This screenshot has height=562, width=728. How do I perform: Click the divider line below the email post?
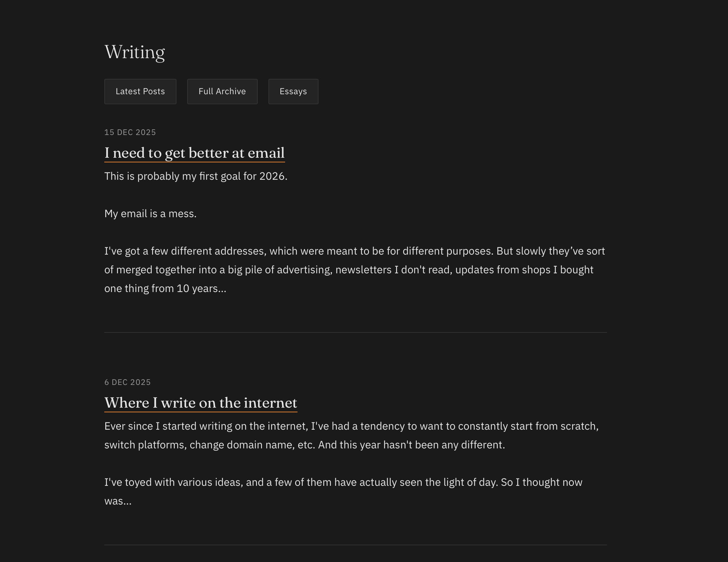click(355, 332)
